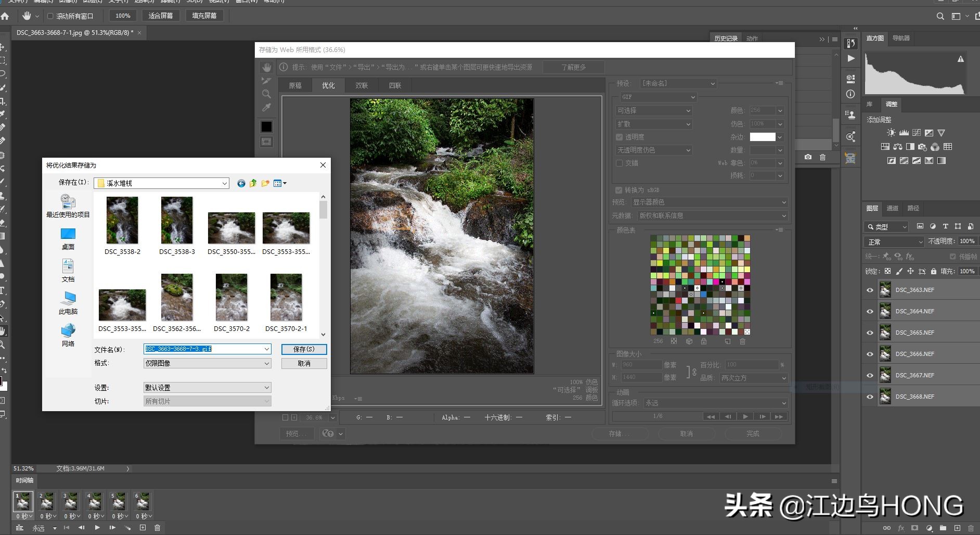Enable scroll all windows checkbox
This screenshot has width=980, height=535.
[x=50, y=16]
